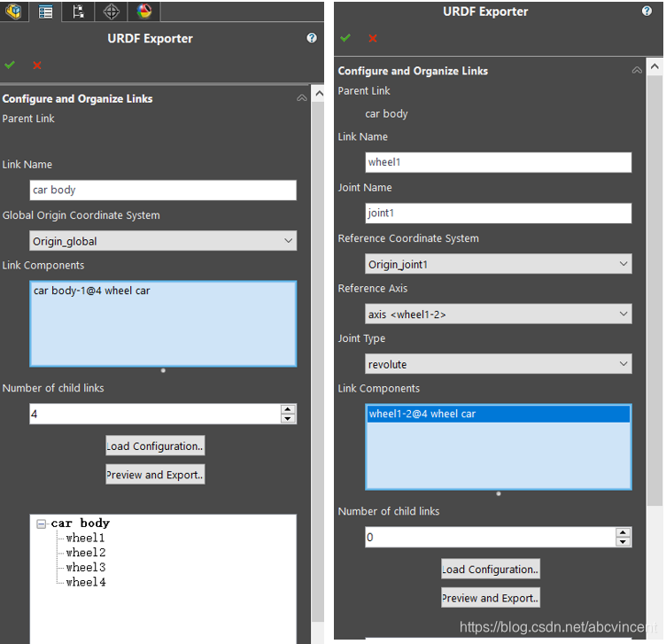Image resolution: width=666 pixels, height=644 pixels.
Task: Open the Origin_global coordinate system dropdown
Action: coord(163,241)
